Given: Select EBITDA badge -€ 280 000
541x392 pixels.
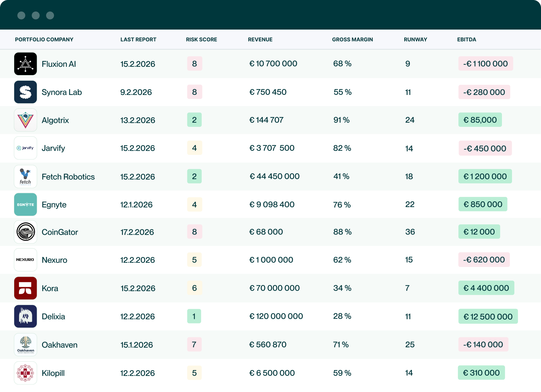Looking at the screenshot, I should point(484,92).
